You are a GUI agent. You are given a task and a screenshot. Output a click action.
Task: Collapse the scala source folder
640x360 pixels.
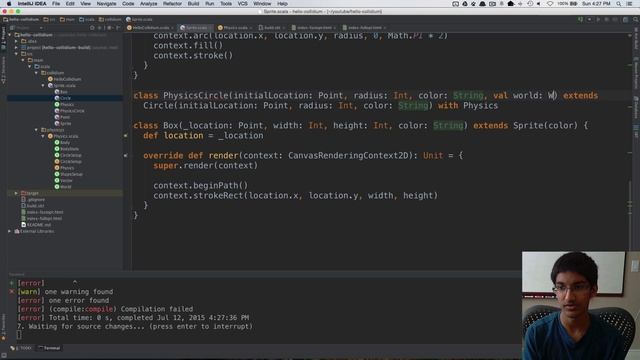coord(30,66)
